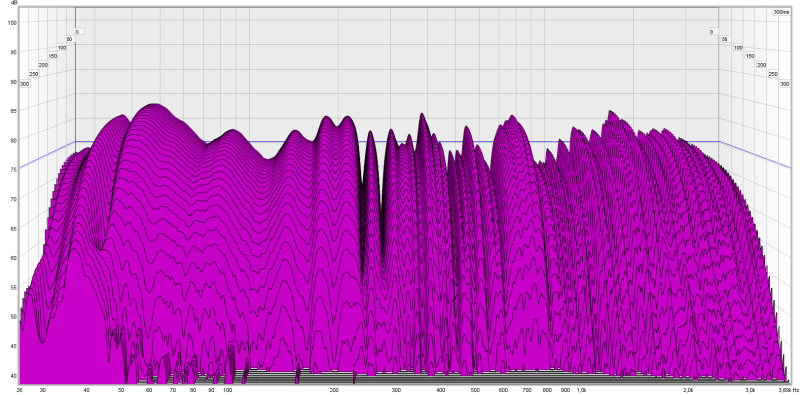Click the dB unit label above the vertical axis
The height and width of the screenshot is (395, 800).
(x=14, y=3)
